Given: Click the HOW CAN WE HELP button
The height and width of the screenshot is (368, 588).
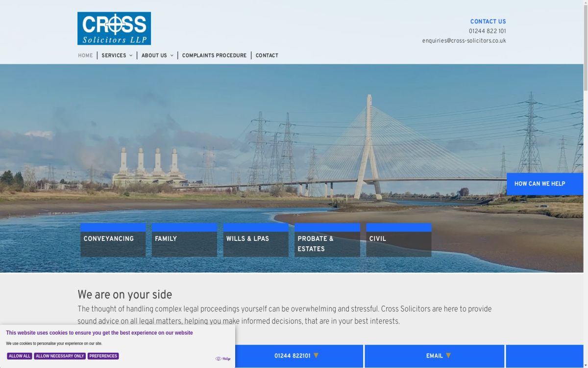Looking at the screenshot, I should click(544, 184).
